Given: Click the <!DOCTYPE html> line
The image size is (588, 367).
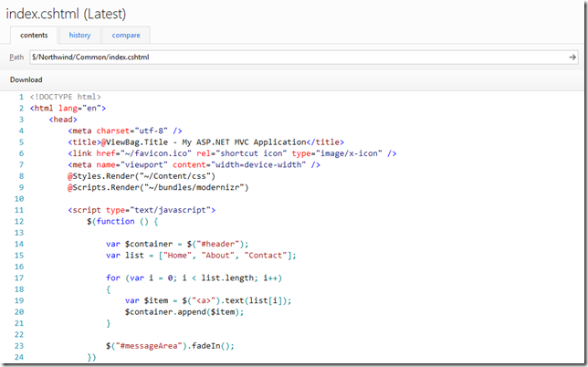Looking at the screenshot, I should [x=65, y=97].
